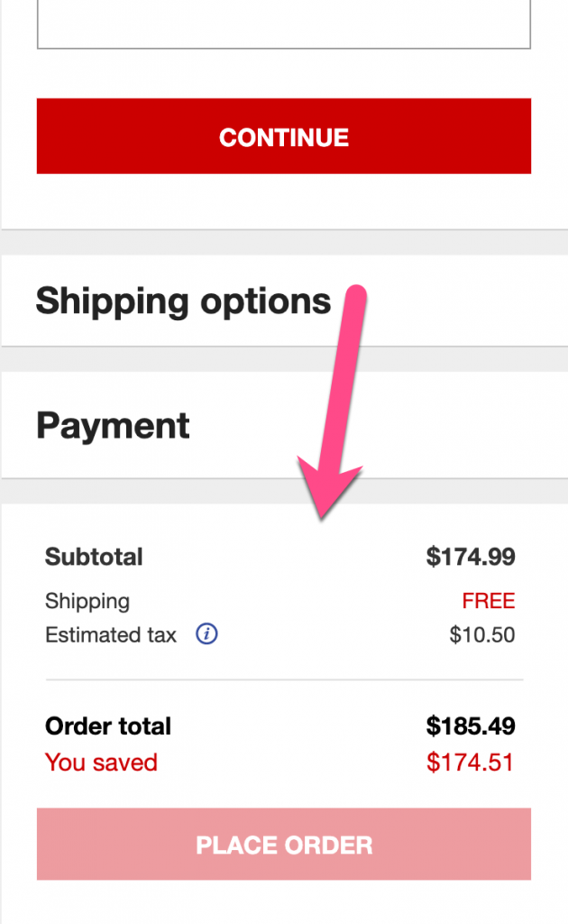Expand the Payment section
Image resolution: width=568 pixels, height=924 pixels.
tap(113, 425)
